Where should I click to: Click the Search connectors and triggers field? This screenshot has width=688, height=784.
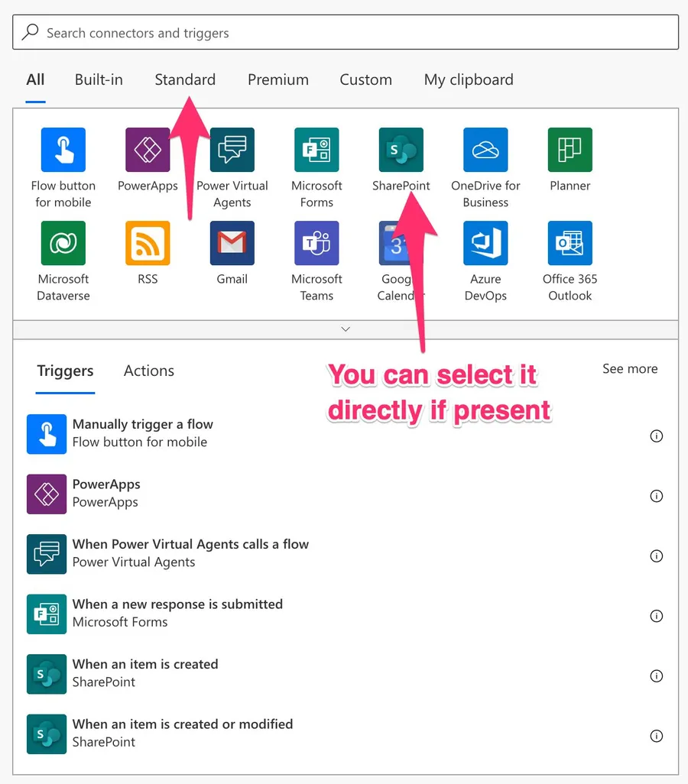346,33
